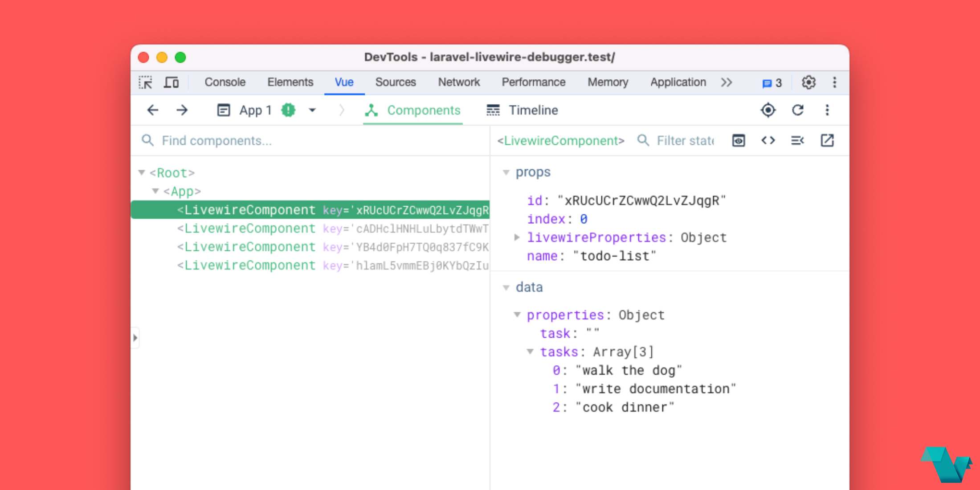Image resolution: width=980 pixels, height=490 pixels.
Task: Open the console messages drawer
Action: (771, 82)
